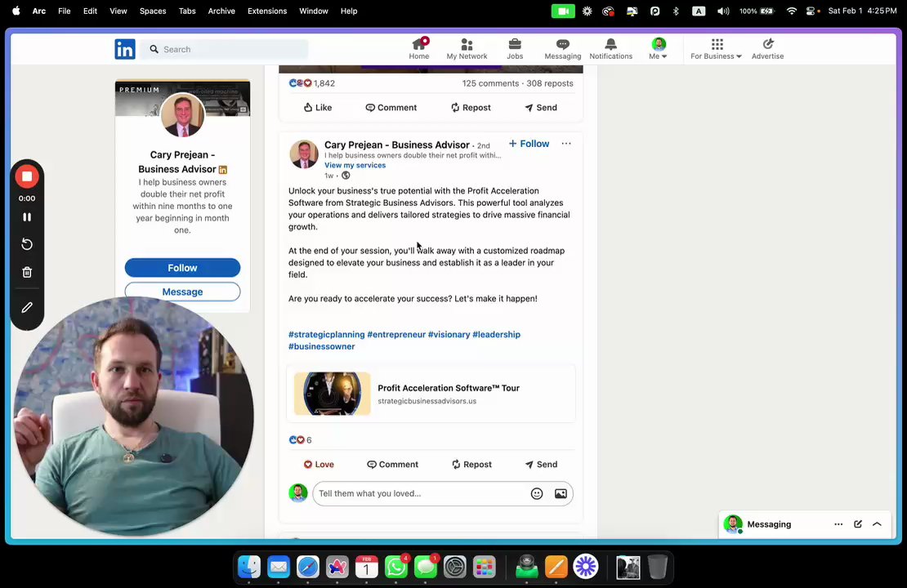Stop the screen recording
This screenshot has width=907, height=588.
27,176
